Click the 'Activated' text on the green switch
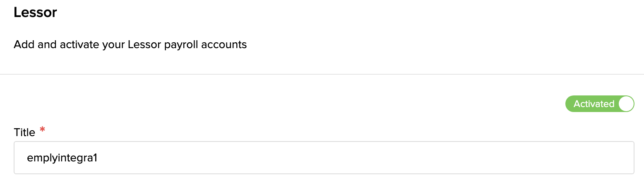 pyautogui.click(x=594, y=104)
